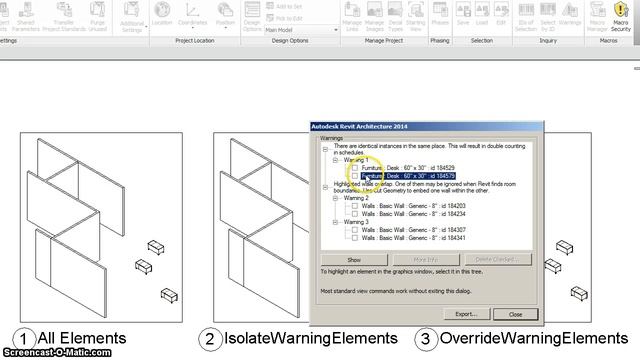Click Add to Set icon
The width and height of the screenshot is (640, 360).
270,6
